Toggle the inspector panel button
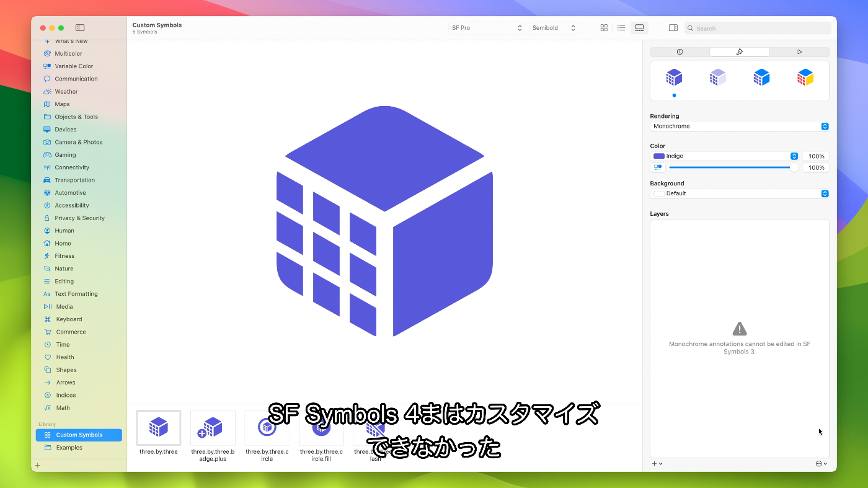Image resolution: width=868 pixels, height=488 pixels. tap(673, 28)
